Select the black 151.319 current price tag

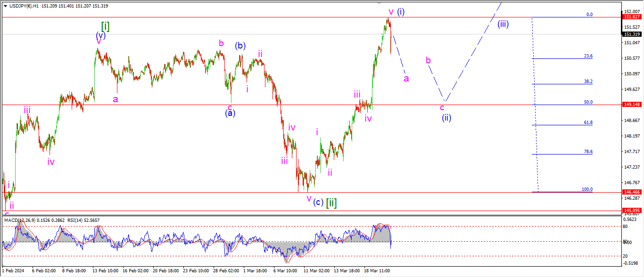(632, 34)
